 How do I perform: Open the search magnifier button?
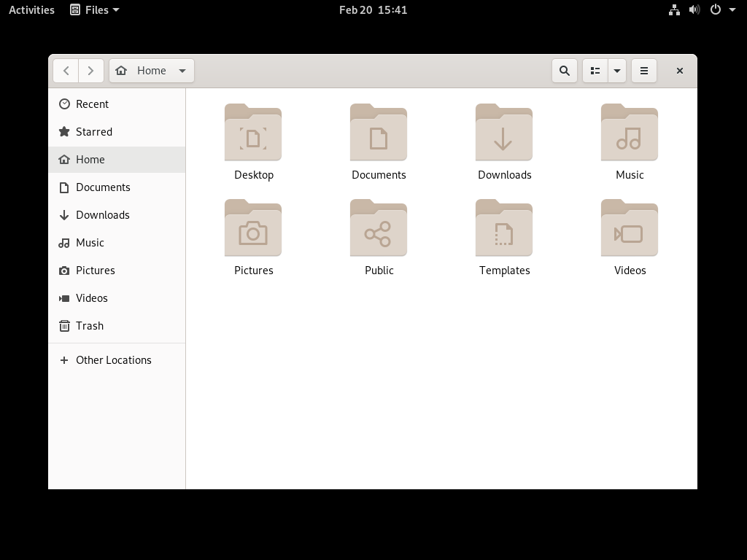click(565, 71)
